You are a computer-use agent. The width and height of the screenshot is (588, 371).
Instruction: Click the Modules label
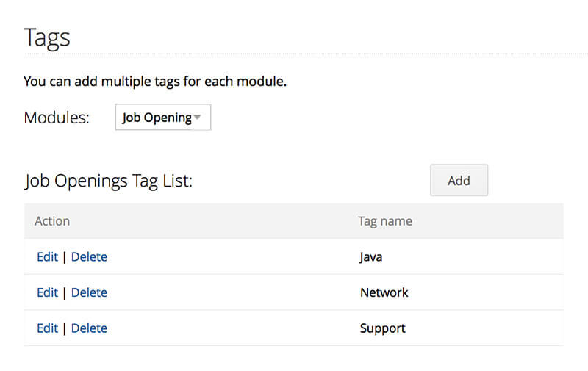[x=57, y=118]
